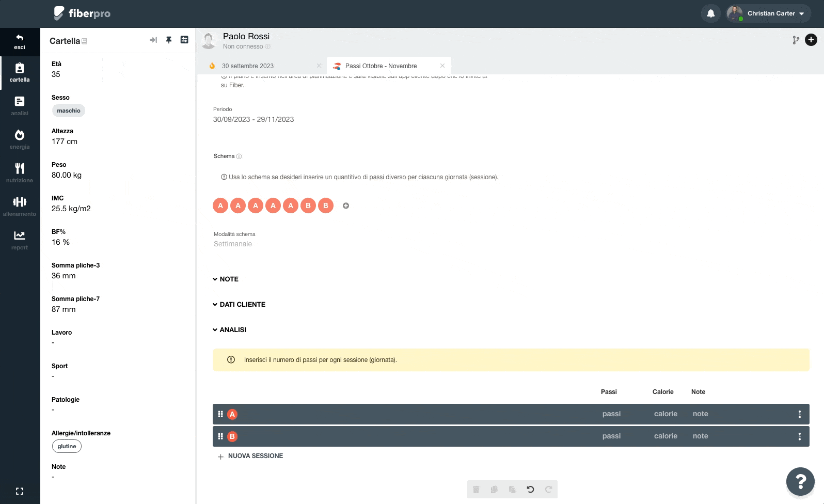
Task: Open the Modalità schema Settimanale dropdown
Action: coord(233,244)
